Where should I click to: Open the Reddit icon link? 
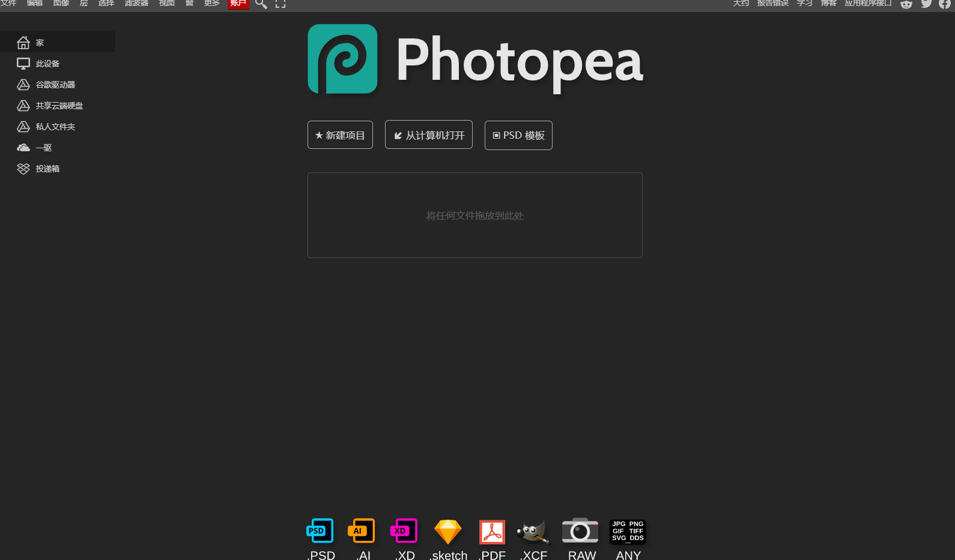[x=906, y=4]
